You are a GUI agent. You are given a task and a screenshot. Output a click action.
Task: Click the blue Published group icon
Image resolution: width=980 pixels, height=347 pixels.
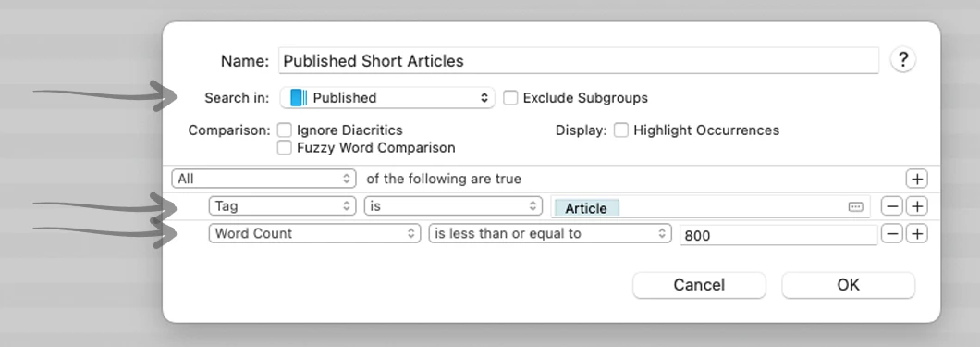[298, 97]
